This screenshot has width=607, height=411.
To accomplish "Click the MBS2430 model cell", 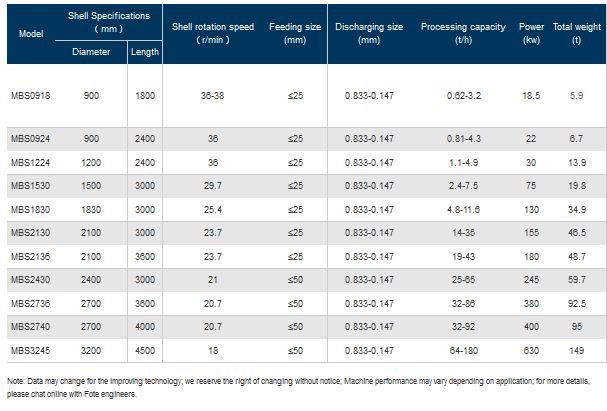I will (x=28, y=279).
